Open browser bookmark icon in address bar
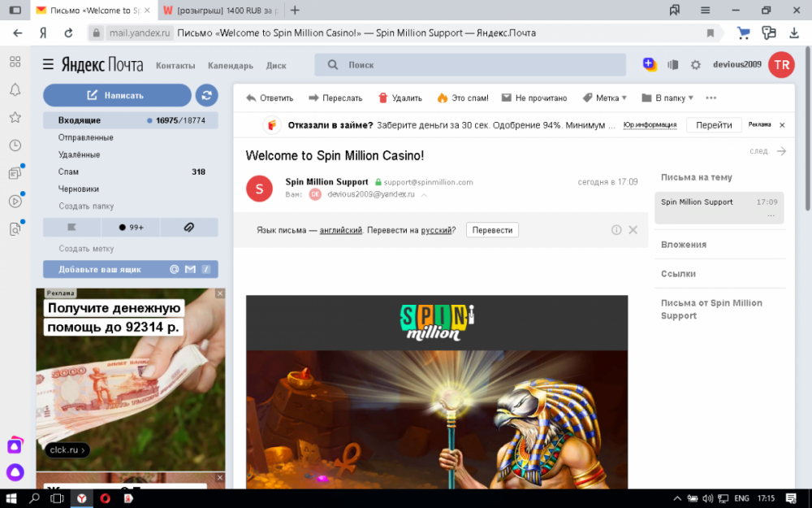 coord(710,33)
